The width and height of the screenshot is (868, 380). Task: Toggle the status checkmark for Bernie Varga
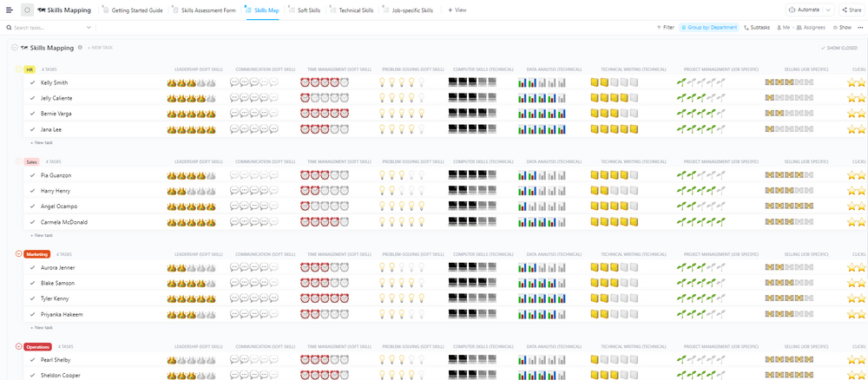pos(33,114)
